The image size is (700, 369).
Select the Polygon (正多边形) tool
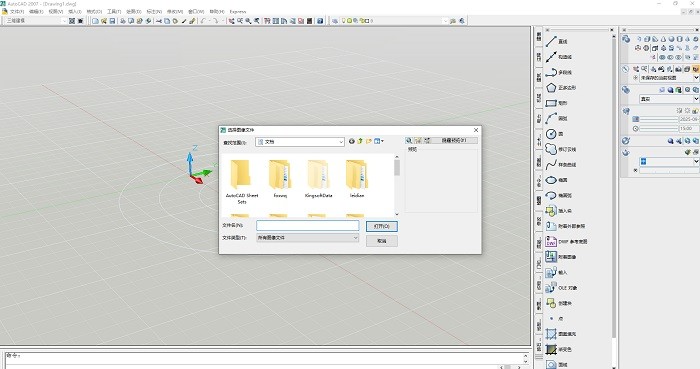[560, 87]
